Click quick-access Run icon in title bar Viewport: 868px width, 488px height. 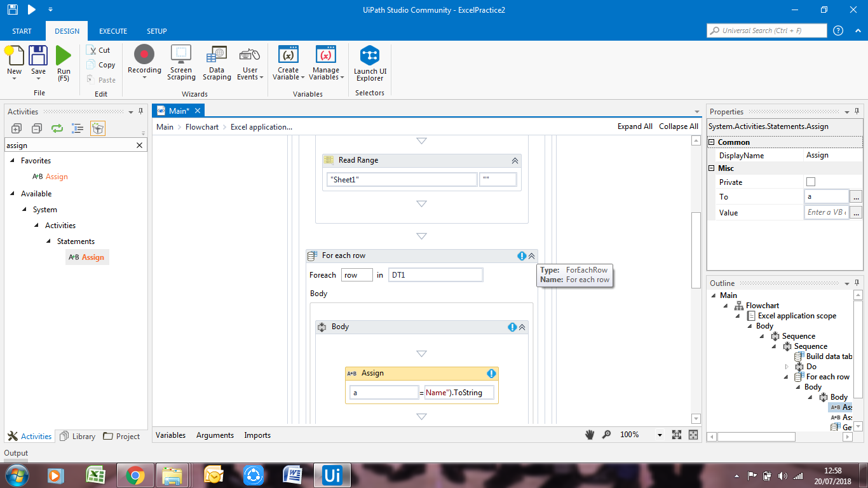click(x=32, y=10)
